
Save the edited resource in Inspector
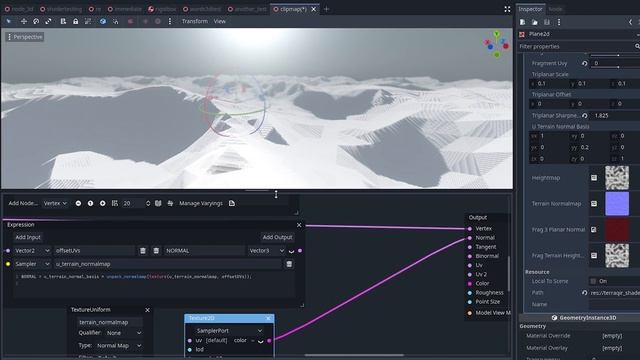(547, 22)
